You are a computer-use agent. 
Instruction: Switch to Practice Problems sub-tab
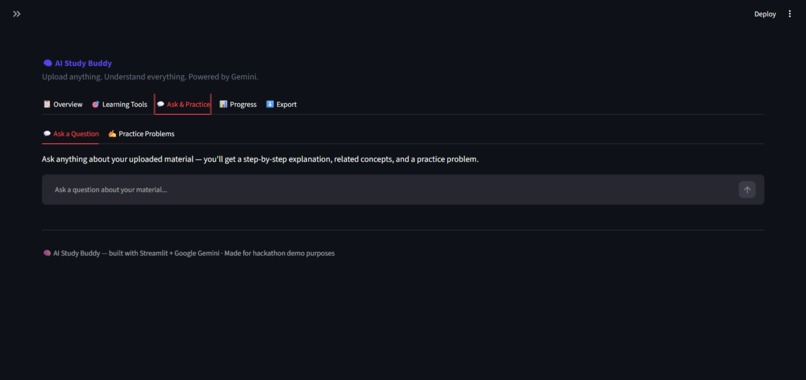click(141, 134)
